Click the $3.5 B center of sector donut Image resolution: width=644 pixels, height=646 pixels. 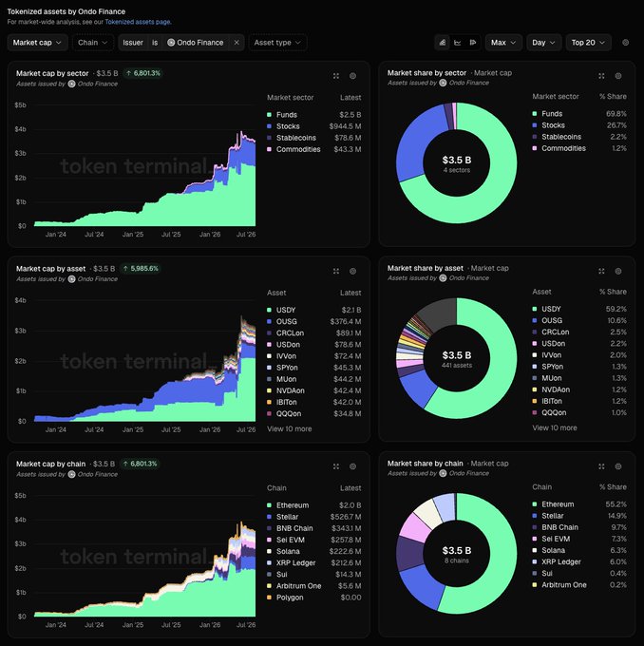[457, 160]
